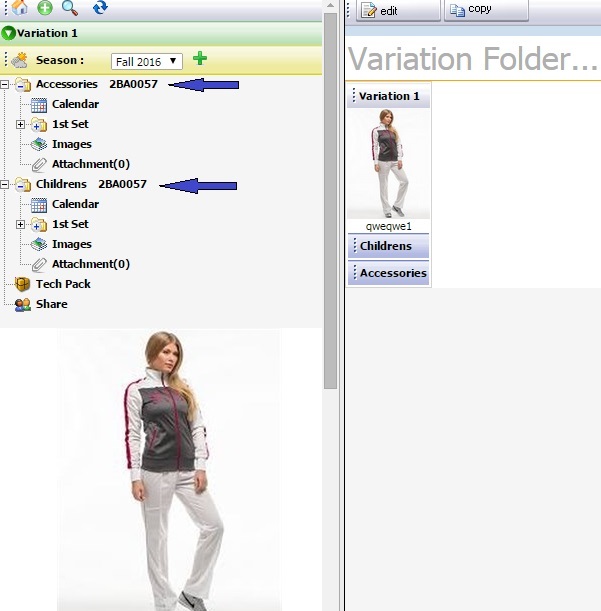
Task: Select the Accessories 2BA0057 folder
Action: coord(97,84)
